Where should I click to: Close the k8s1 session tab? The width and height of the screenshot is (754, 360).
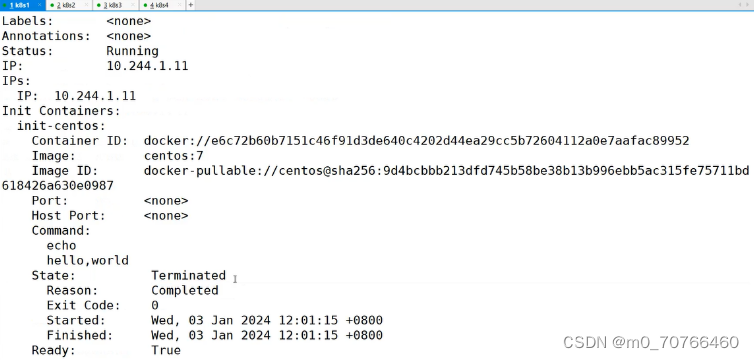click(39, 5)
